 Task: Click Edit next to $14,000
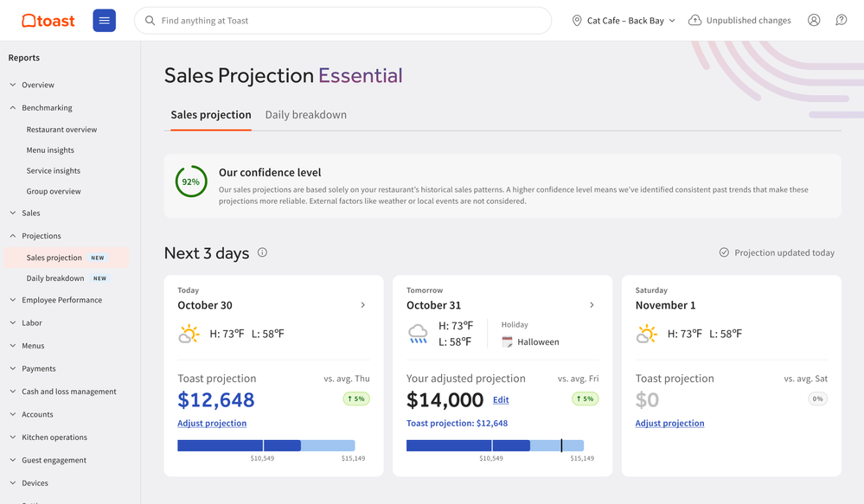(501, 400)
